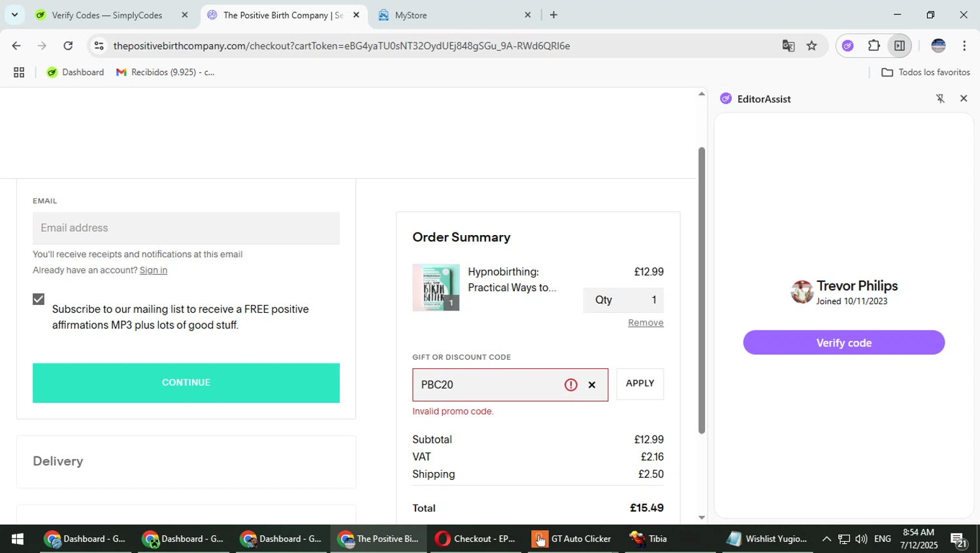Viewport: 980px width, 553px height.
Task: Click the CONTINUE button
Action: [x=186, y=383]
